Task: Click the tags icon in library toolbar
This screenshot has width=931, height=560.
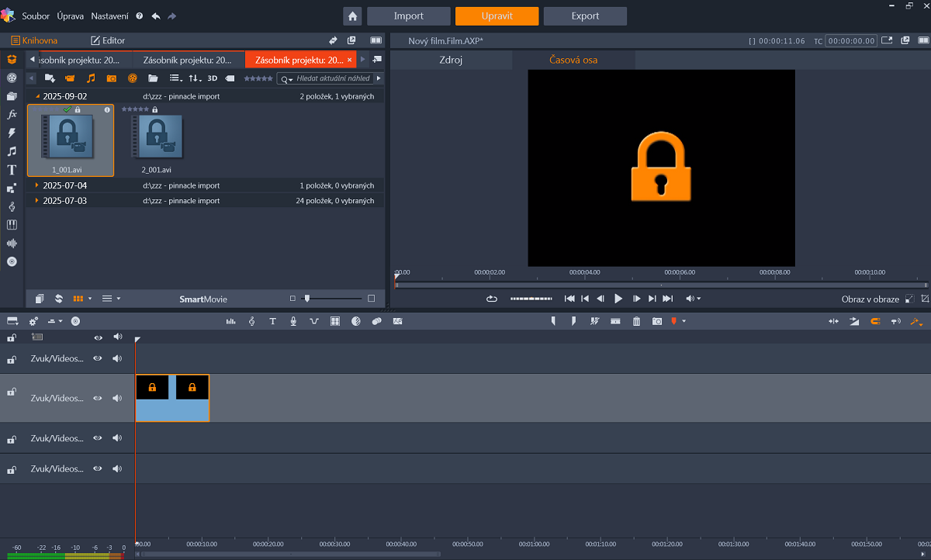Action: click(230, 78)
